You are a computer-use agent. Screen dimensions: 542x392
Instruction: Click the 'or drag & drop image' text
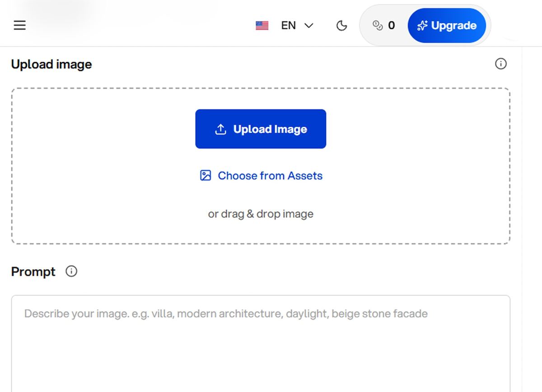tap(261, 214)
